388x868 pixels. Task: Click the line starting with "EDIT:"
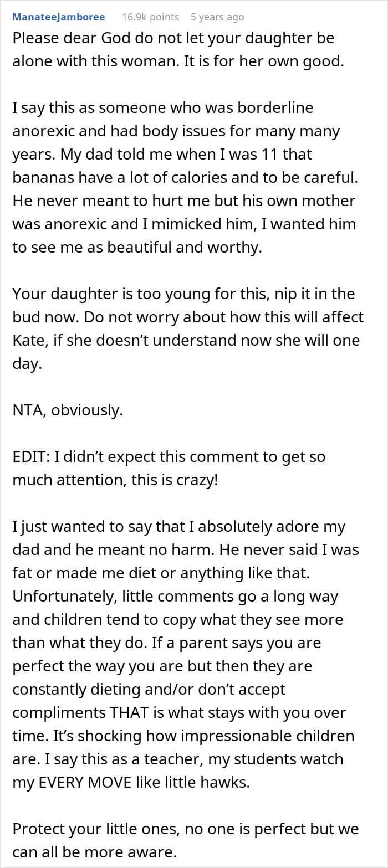click(169, 457)
